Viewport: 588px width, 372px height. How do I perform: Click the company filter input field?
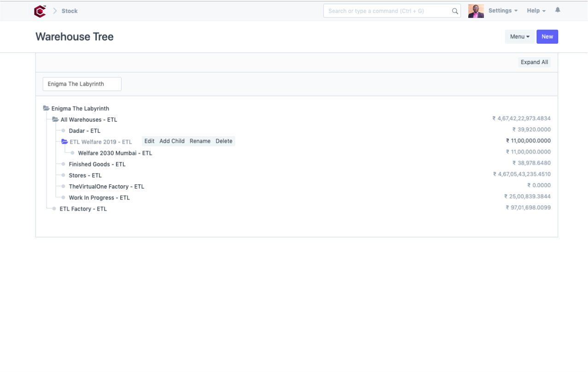coord(82,84)
